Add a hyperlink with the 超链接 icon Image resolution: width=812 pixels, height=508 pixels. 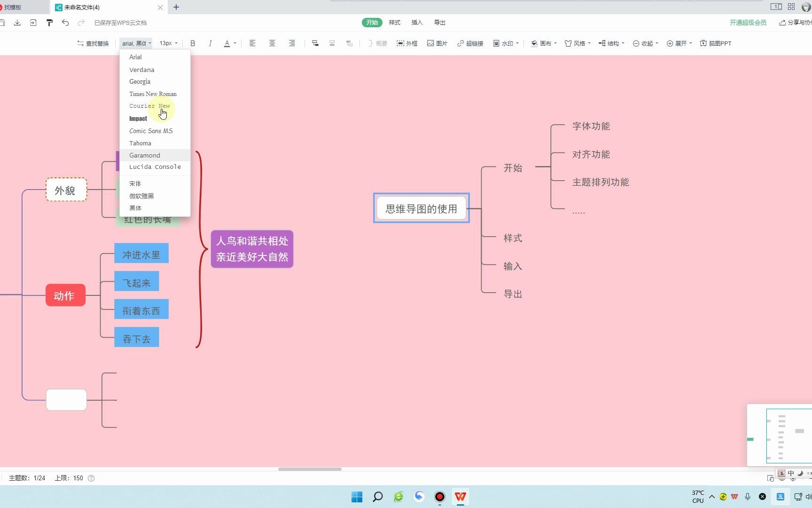click(x=470, y=43)
